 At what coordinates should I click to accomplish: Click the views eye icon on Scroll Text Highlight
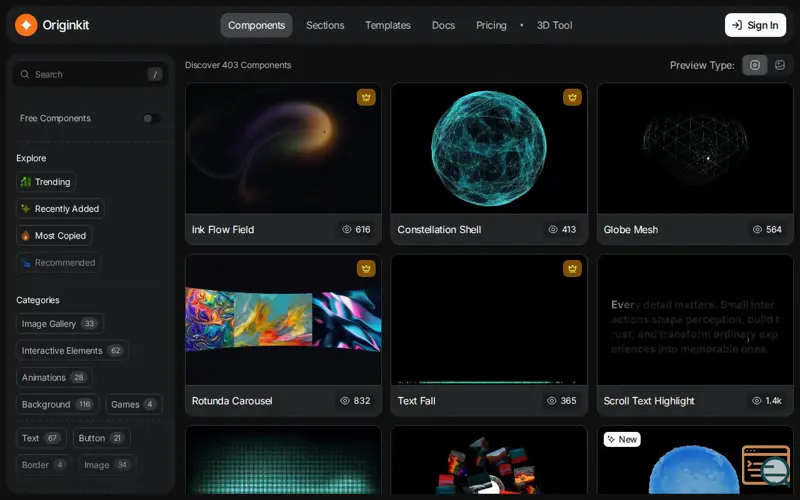[757, 401]
